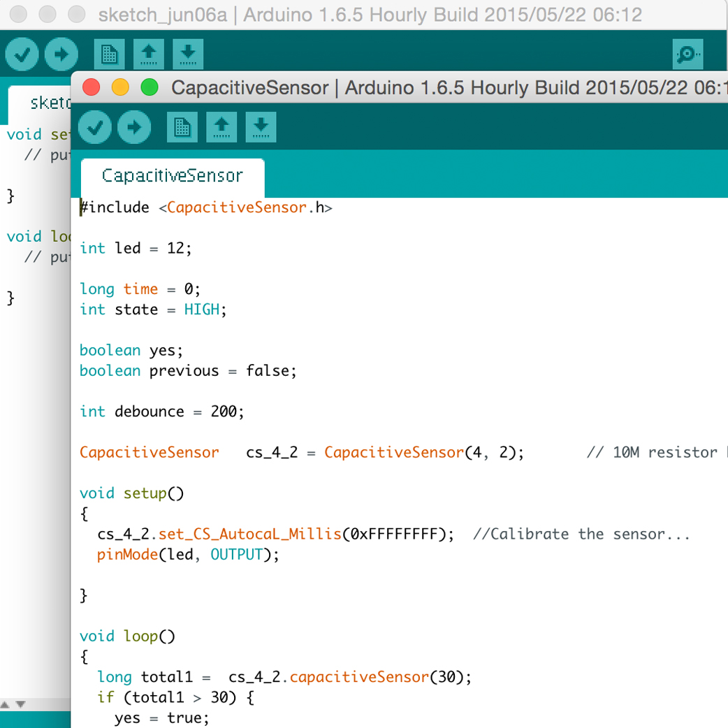Screen dimensions: 728x728
Task: Click New sketch icon in CapacitiveSensor window
Action: point(182,126)
